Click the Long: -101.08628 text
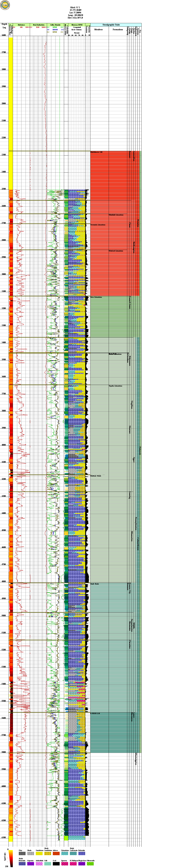Image resolution: width=184 pixels, height=868 pixels. [75, 15]
